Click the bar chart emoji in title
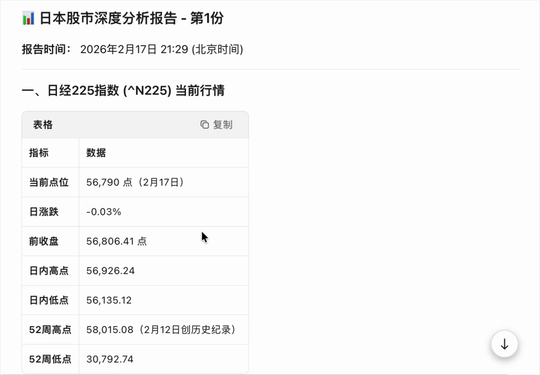 tap(28, 18)
